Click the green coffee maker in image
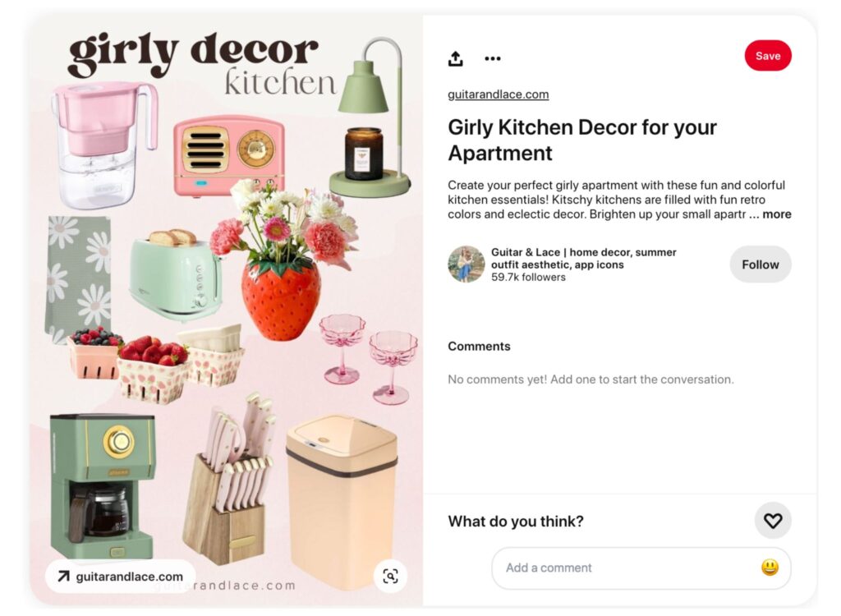The width and height of the screenshot is (841, 616). (x=103, y=486)
